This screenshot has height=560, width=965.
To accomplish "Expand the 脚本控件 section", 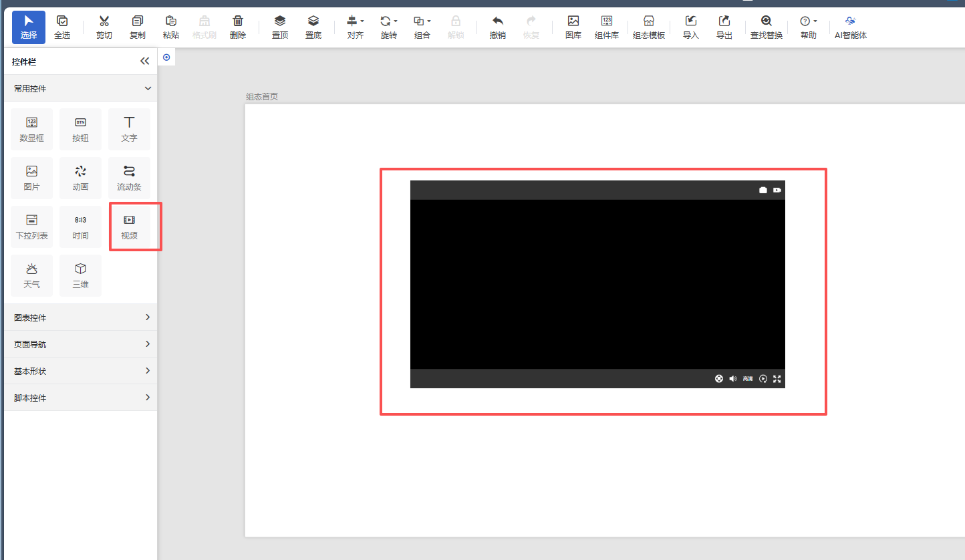I will coord(81,398).
